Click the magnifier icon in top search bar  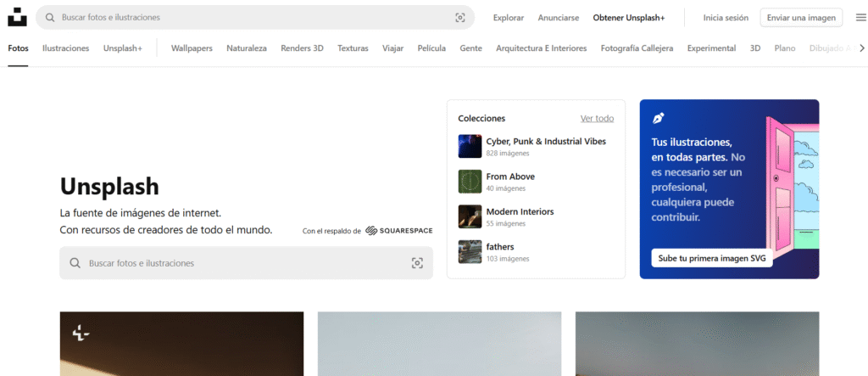coord(50,18)
